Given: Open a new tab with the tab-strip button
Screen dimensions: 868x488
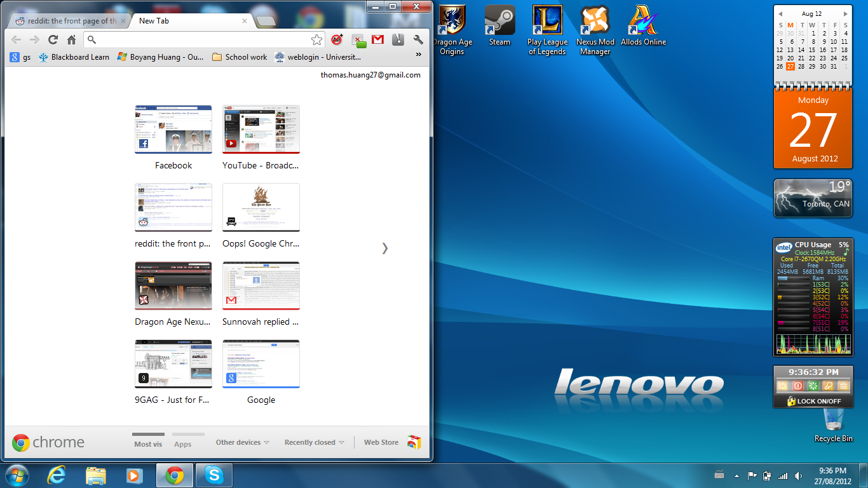Looking at the screenshot, I should click(x=267, y=22).
